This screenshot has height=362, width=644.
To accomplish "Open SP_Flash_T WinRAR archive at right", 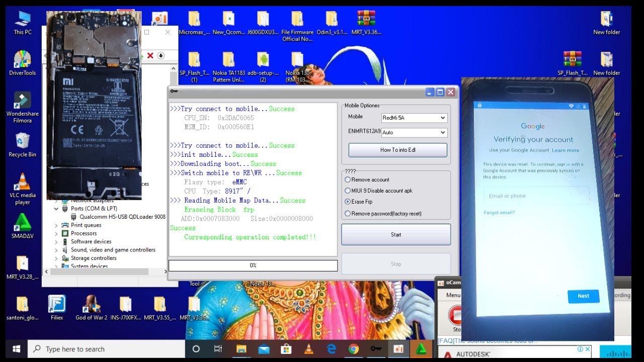I will click(x=572, y=63).
